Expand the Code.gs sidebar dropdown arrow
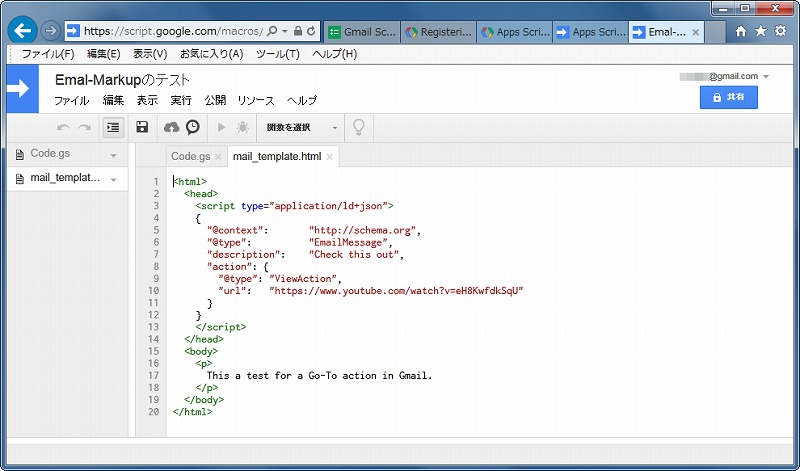 tap(114, 155)
